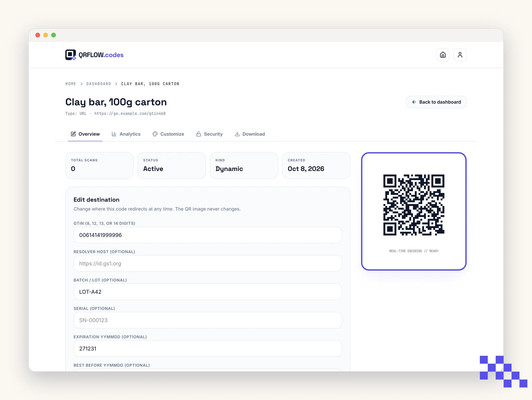Image resolution: width=532 pixels, height=400 pixels.
Task: Click the Analytics bar chart icon
Action: pyautogui.click(x=114, y=134)
